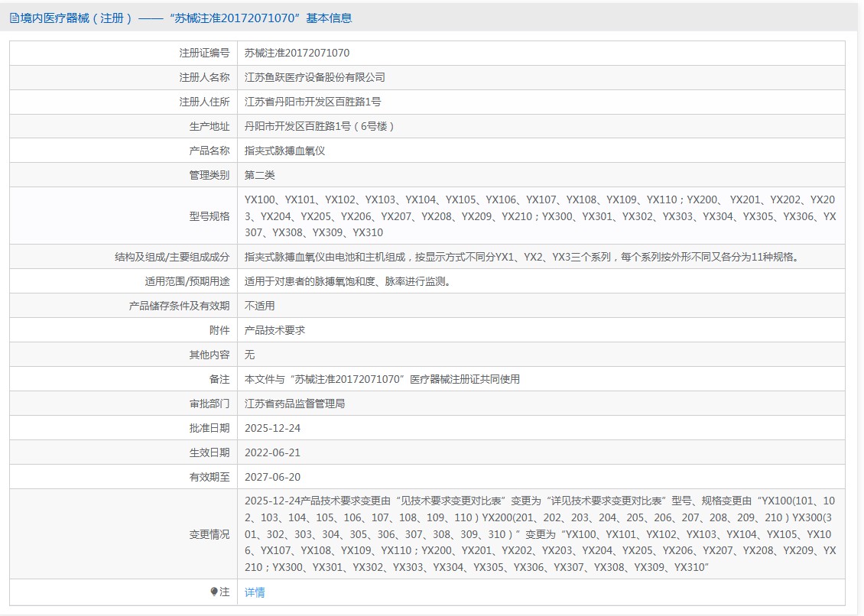Click registrant name 江苏鱼跃医疗设备股份有限公司
The width and height of the screenshot is (864, 616).
[x=314, y=78]
